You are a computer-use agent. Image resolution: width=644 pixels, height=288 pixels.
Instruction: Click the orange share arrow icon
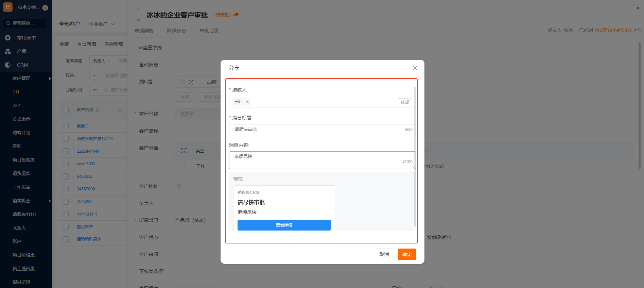click(236, 15)
